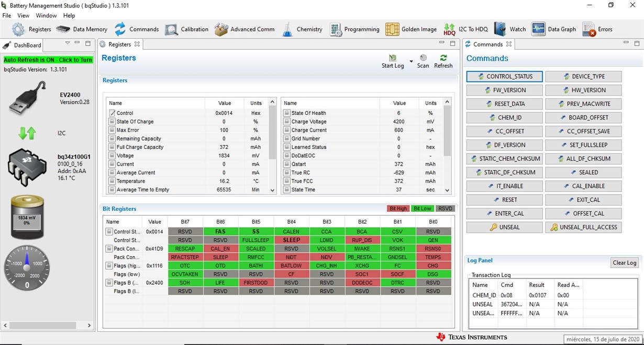Send the FW_VERSION command

(505, 90)
